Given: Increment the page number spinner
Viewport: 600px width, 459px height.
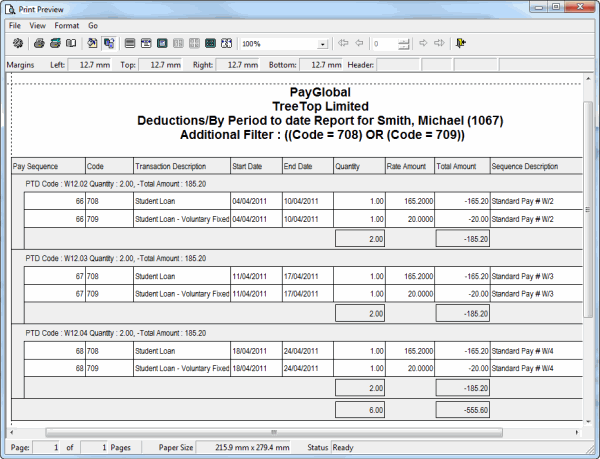Looking at the screenshot, I should tap(404, 41).
